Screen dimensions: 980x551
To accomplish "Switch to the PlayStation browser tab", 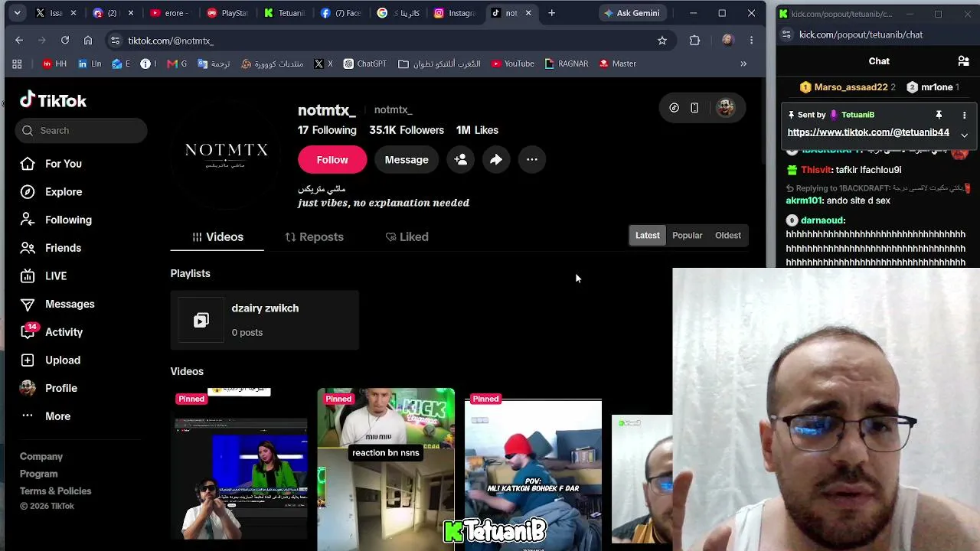I will [x=227, y=13].
